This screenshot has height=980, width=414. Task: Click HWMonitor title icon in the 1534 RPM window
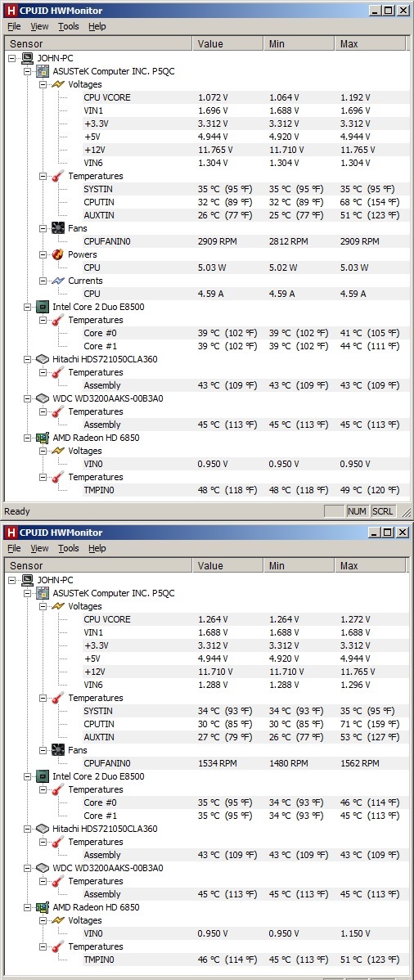tap(10, 533)
